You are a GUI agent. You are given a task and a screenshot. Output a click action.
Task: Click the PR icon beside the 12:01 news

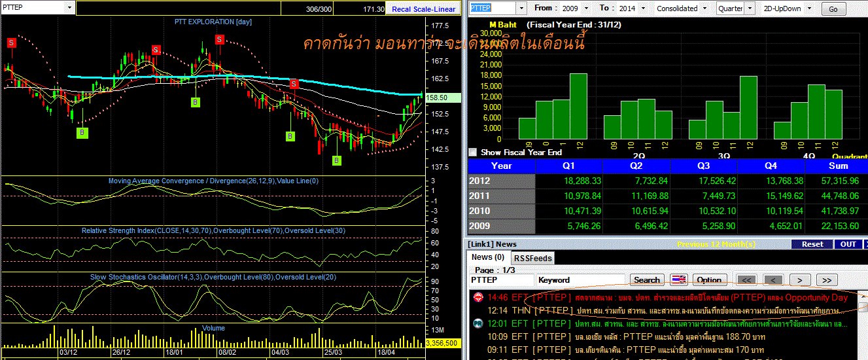pos(477,323)
